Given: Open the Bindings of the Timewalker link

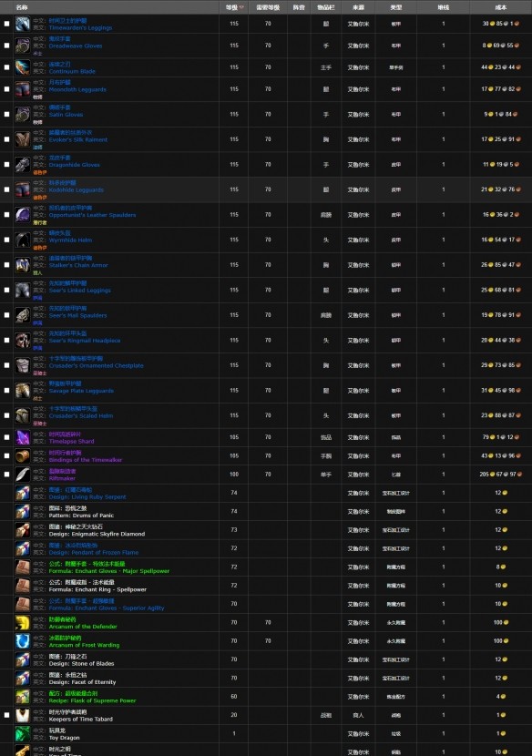Looking at the screenshot, I should tap(86, 460).
